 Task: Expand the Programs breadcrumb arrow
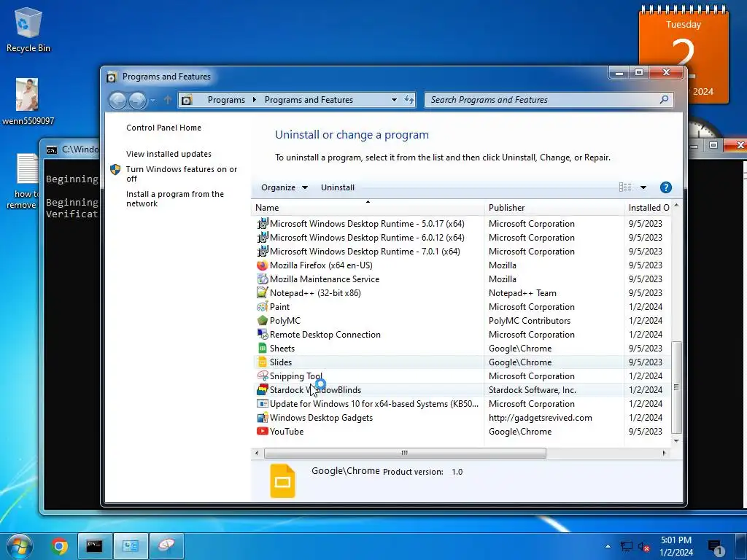coord(255,99)
